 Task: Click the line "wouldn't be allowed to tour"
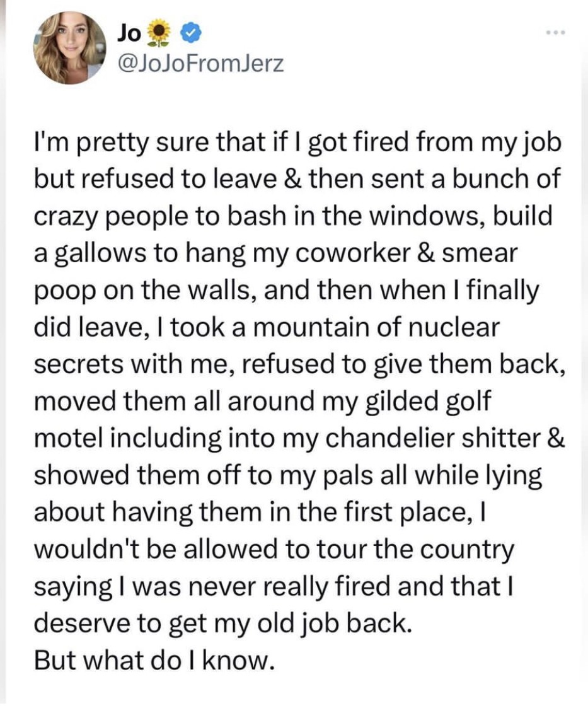(x=274, y=550)
